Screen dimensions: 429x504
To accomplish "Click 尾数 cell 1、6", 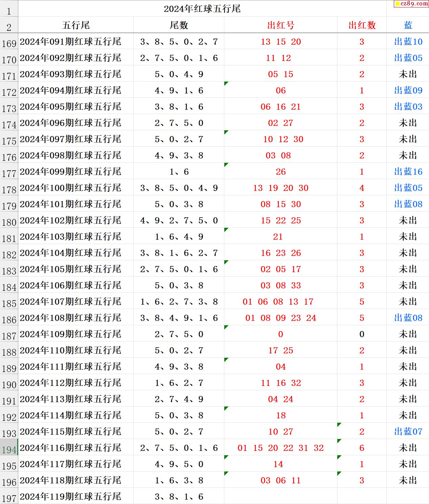I will [179, 172].
